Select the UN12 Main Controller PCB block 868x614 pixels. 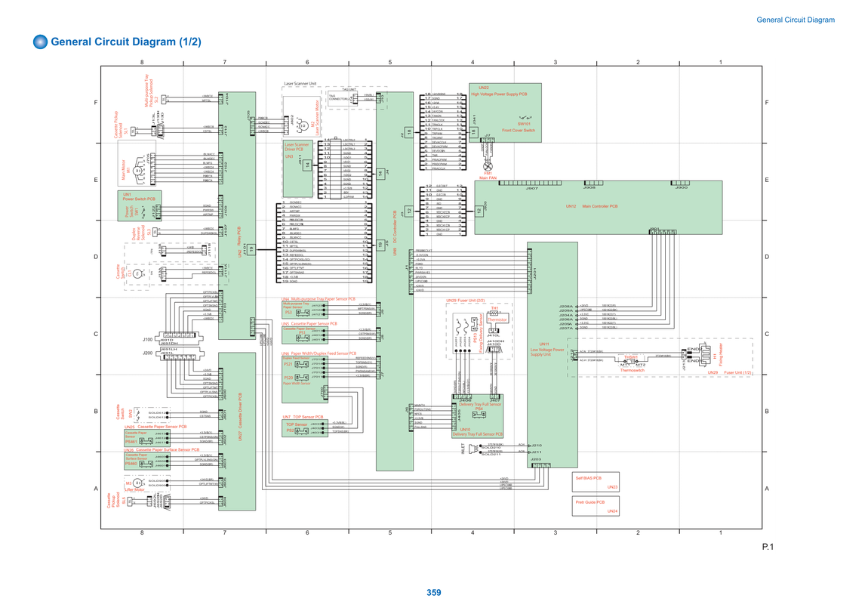pyautogui.click(x=599, y=207)
